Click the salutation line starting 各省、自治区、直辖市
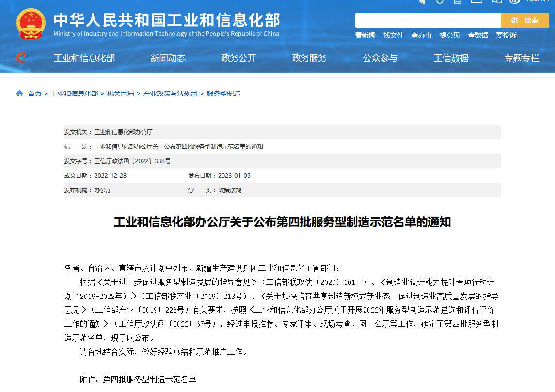Viewport: 555px width, 392px height. coord(202,268)
